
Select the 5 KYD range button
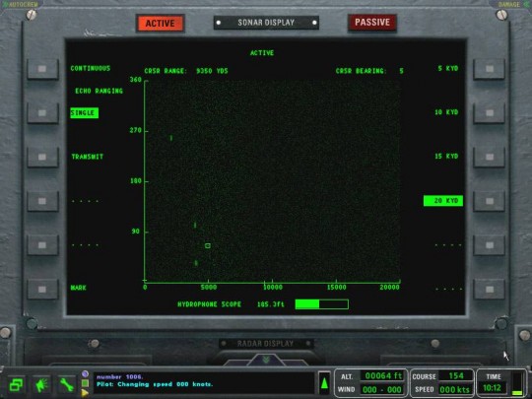point(489,69)
